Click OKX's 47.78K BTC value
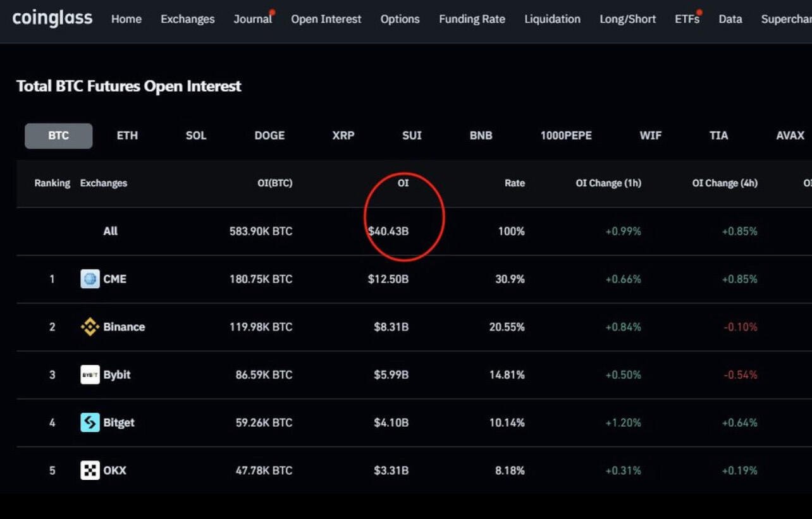The width and height of the screenshot is (812, 519). pyautogui.click(x=264, y=470)
